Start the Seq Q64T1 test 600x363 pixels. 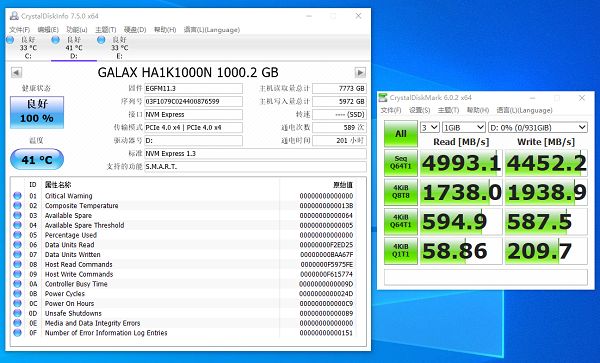point(401,163)
